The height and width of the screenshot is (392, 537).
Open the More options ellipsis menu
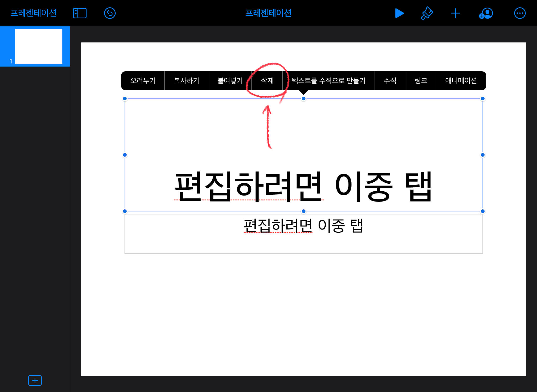pyautogui.click(x=520, y=13)
